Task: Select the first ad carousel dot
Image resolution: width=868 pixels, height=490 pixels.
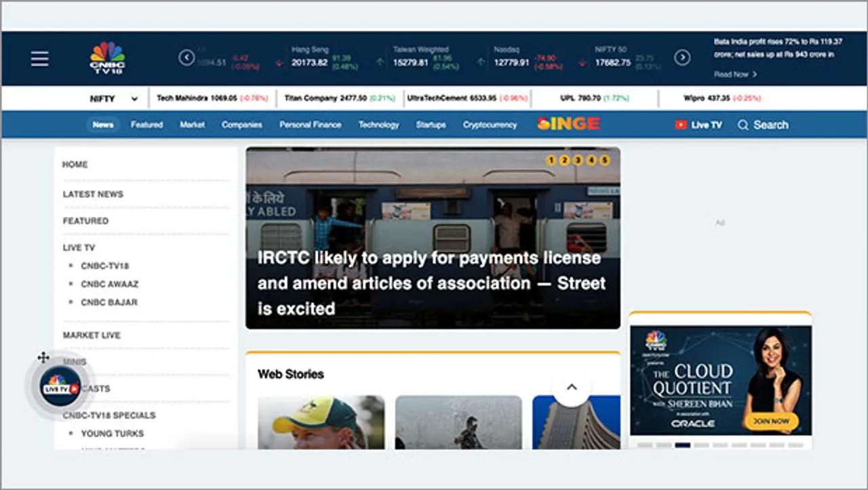Action: coord(645,445)
